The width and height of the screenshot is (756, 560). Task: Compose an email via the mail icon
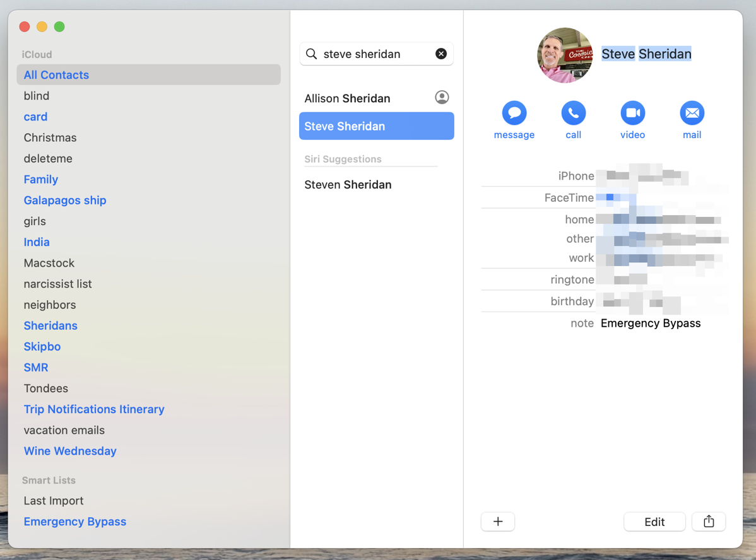(692, 114)
